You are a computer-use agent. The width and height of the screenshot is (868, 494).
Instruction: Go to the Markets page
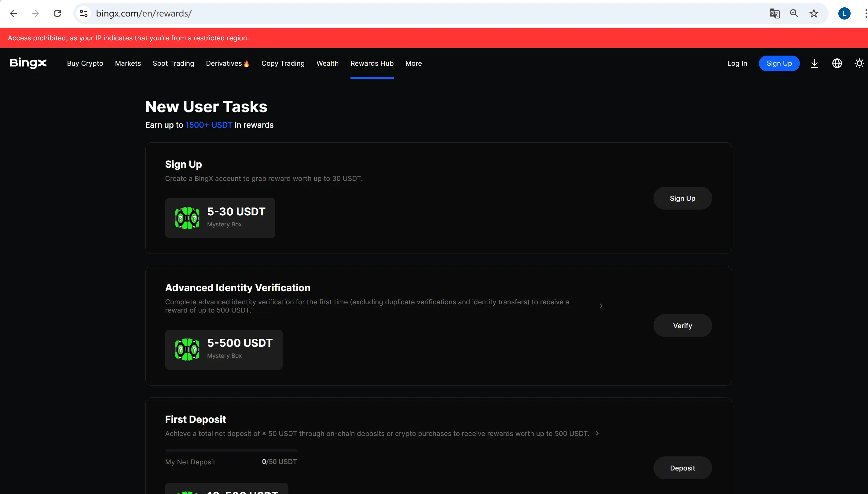[128, 64]
